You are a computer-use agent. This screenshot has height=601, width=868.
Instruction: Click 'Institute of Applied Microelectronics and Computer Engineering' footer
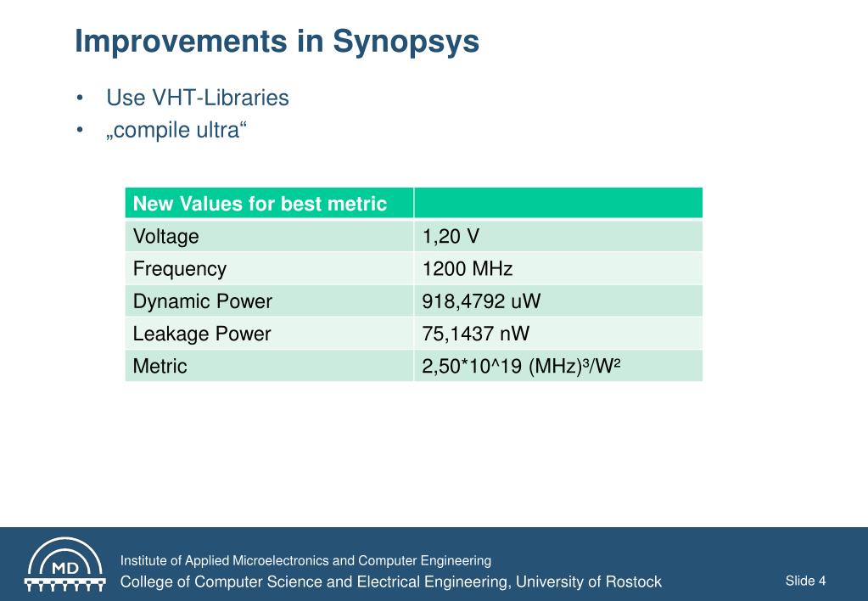pos(305,560)
